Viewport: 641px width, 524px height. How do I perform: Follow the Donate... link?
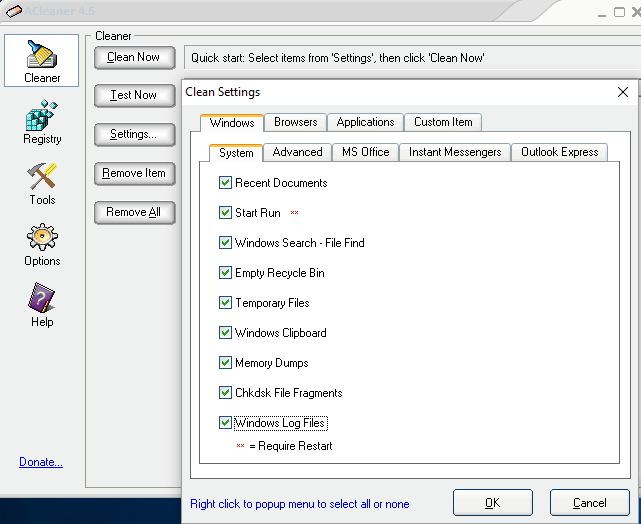tap(41, 462)
